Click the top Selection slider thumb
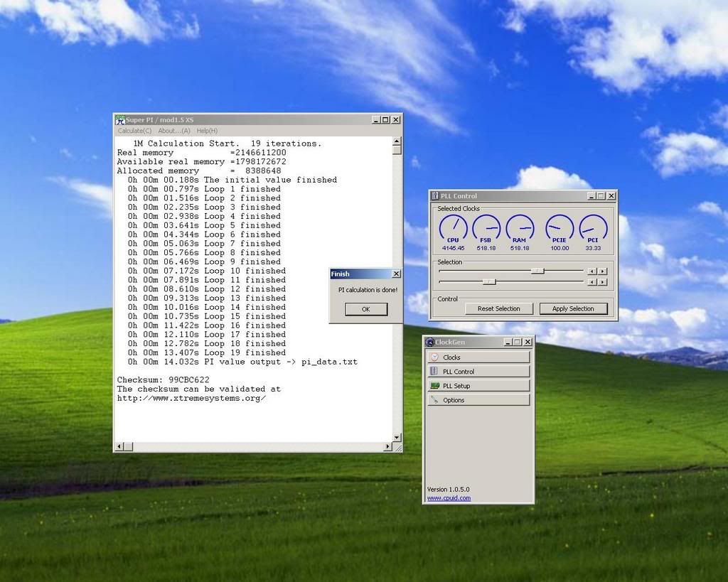728x582 pixels. point(538,271)
